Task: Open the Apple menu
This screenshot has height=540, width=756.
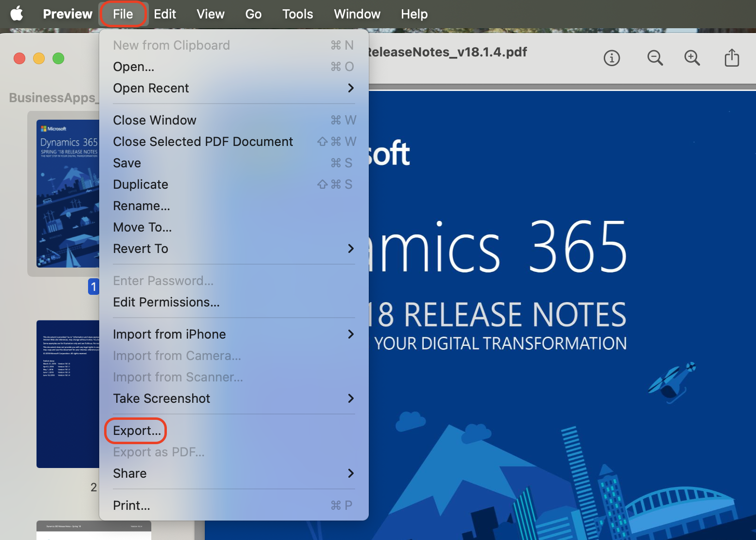Action: point(17,14)
